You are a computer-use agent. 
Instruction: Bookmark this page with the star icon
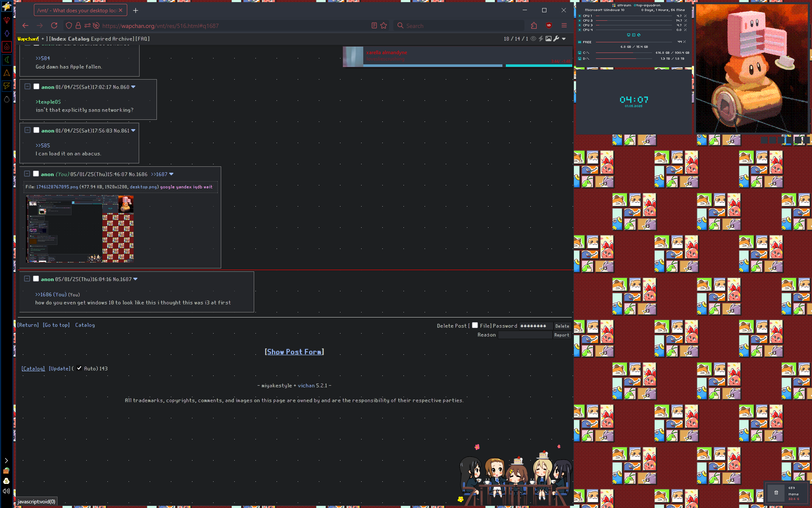[384, 25]
